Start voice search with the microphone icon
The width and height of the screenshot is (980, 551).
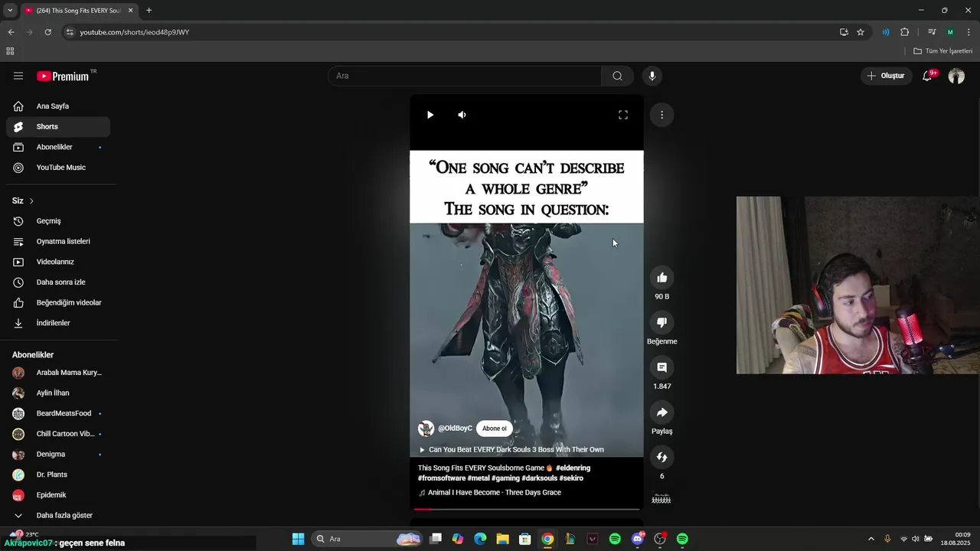point(652,76)
